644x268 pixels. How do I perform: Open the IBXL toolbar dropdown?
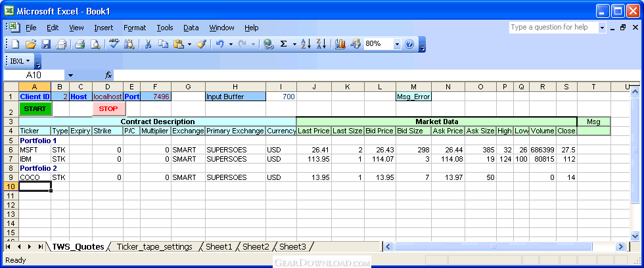[x=20, y=61]
